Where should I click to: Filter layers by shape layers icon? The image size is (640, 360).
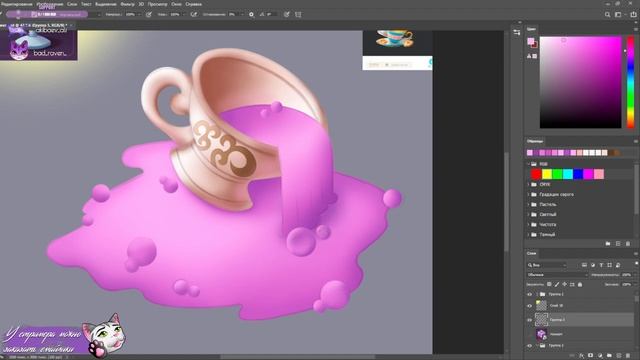tap(610, 265)
